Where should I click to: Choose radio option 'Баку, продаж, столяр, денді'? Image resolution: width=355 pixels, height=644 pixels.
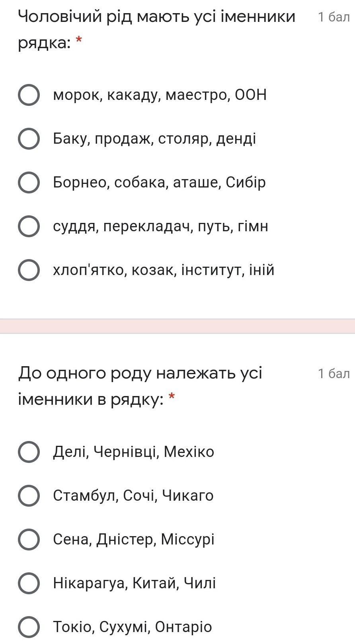29,139
